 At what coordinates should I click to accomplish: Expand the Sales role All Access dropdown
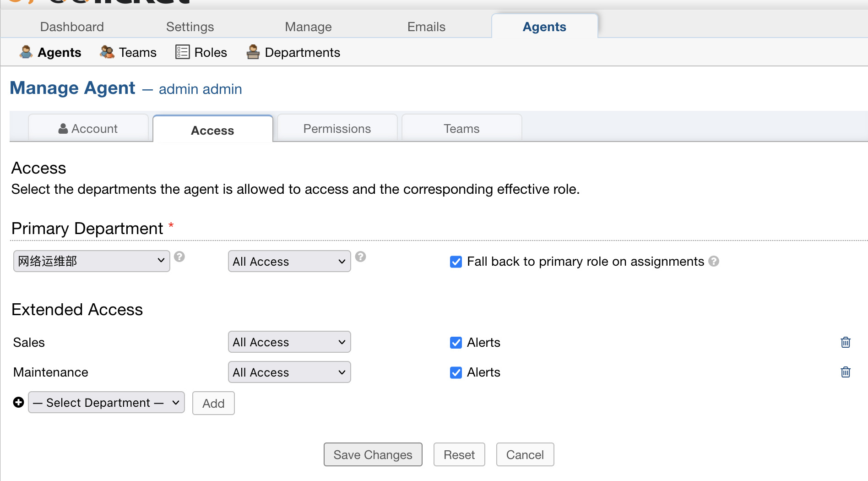[x=289, y=342]
